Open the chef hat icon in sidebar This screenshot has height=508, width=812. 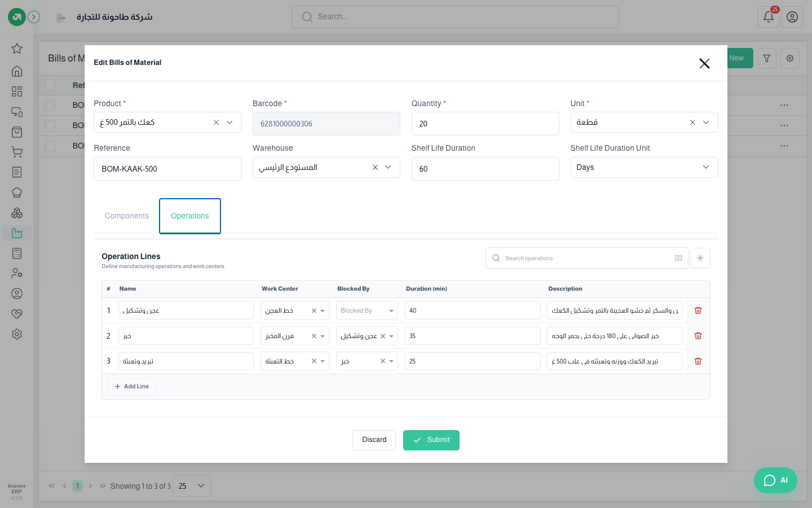pos(17,192)
